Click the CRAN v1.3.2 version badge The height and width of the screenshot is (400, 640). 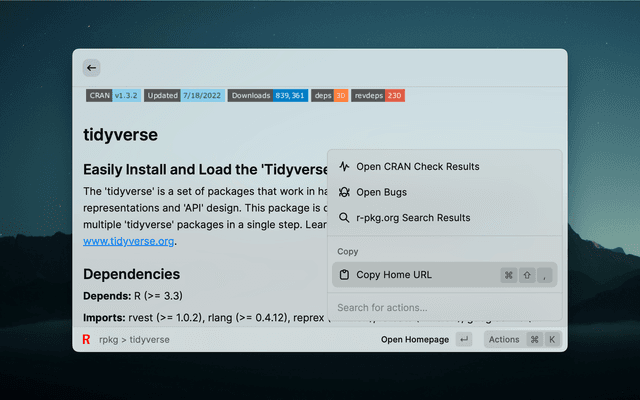tap(112, 96)
